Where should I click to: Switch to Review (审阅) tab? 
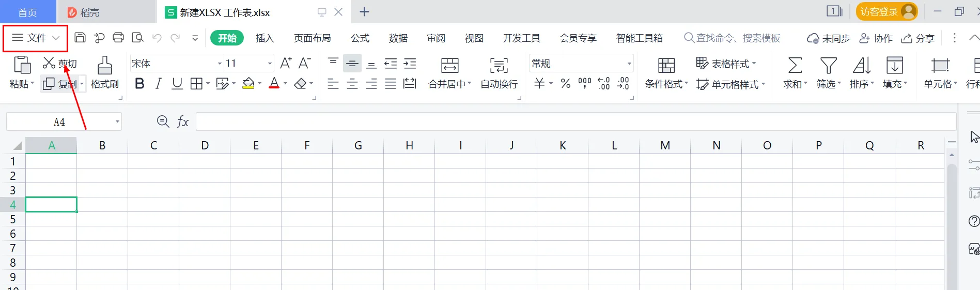pyautogui.click(x=436, y=38)
